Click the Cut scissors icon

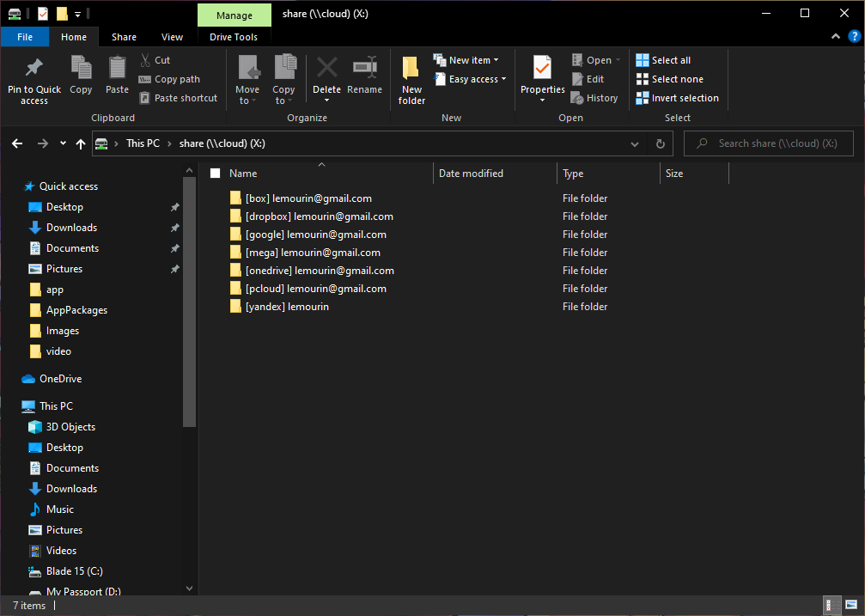pyautogui.click(x=145, y=59)
